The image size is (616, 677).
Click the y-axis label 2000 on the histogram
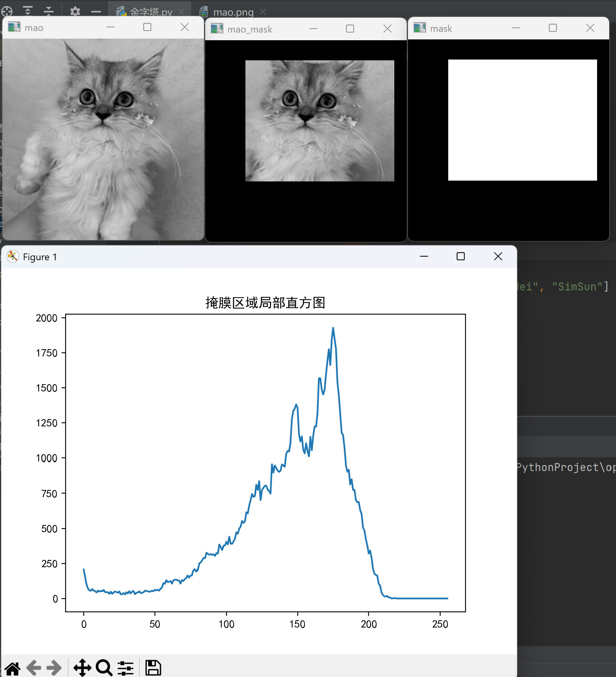tap(47, 318)
